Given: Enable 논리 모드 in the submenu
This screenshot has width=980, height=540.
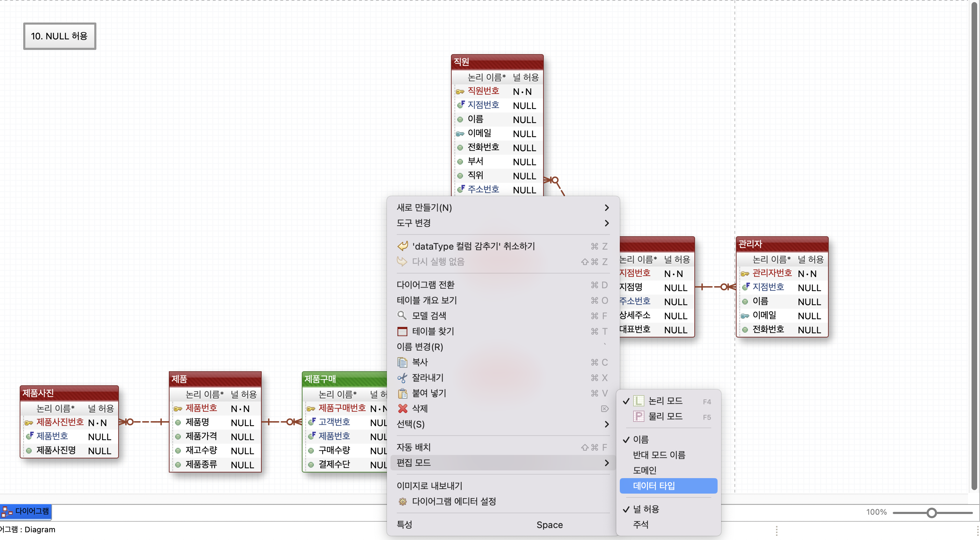Looking at the screenshot, I should [668, 401].
